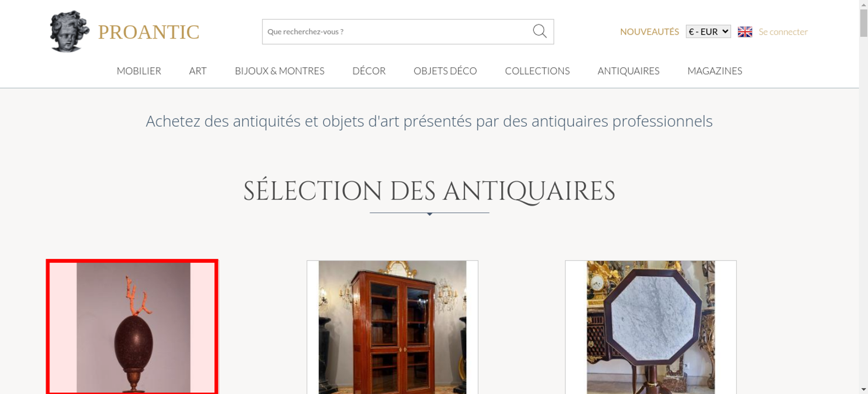Viewport: 868px width, 394px height.
Task: Click the PROANTIC brand name text
Action: click(148, 32)
